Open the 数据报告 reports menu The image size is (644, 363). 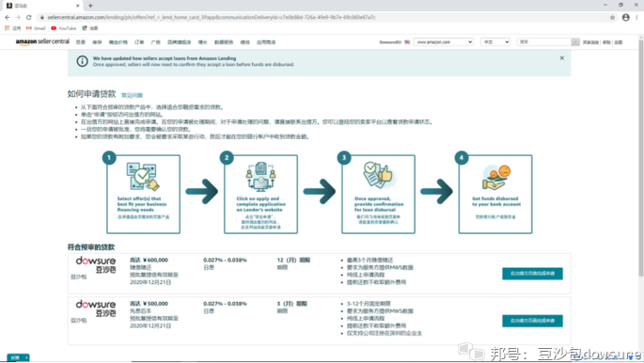[x=224, y=42]
